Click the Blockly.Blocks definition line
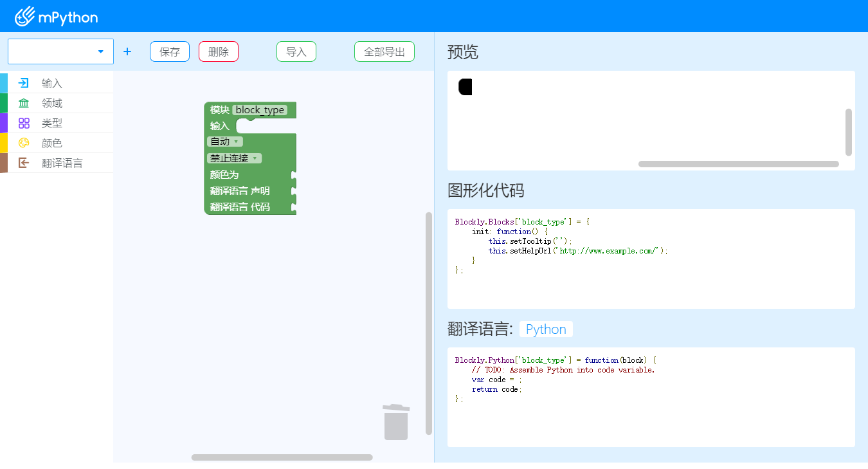 (x=522, y=222)
